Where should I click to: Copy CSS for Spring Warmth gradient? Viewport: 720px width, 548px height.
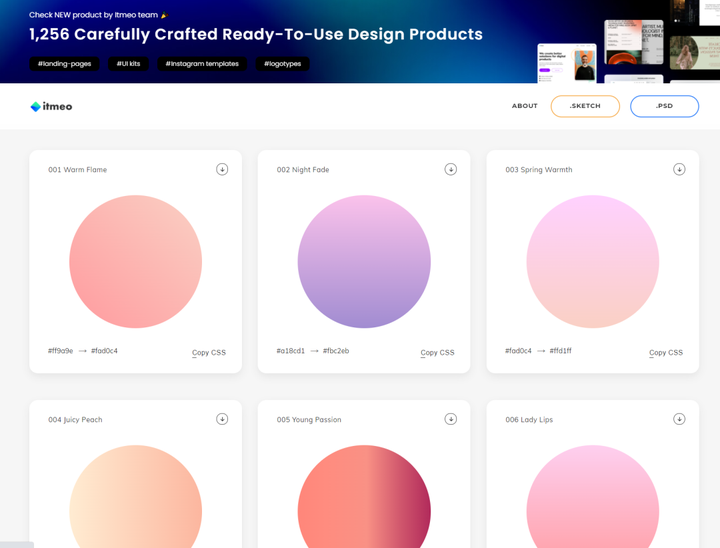pyautogui.click(x=666, y=352)
